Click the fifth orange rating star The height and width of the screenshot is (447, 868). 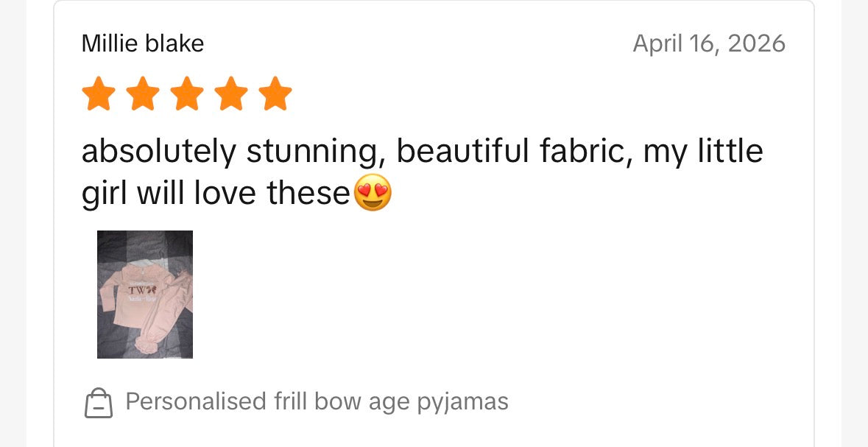[275, 94]
